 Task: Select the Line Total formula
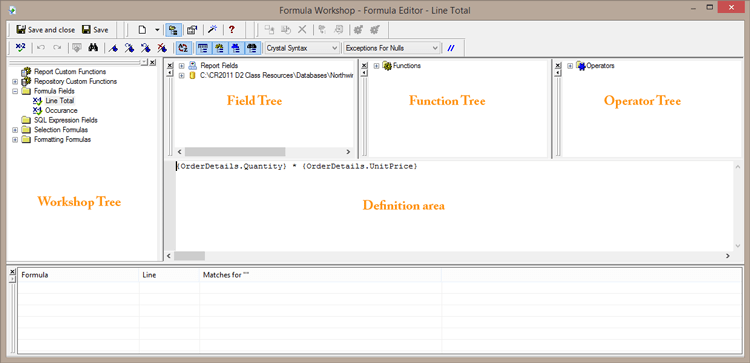pos(60,100)
